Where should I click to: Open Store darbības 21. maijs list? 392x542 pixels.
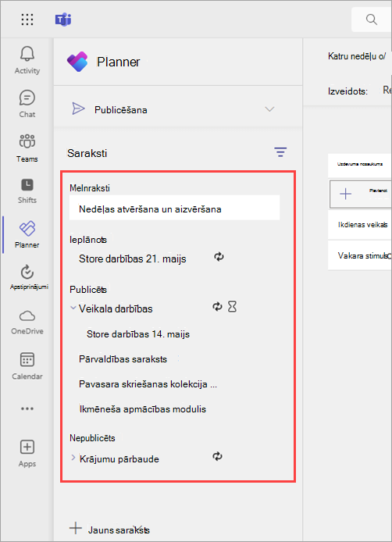point(133,259)
